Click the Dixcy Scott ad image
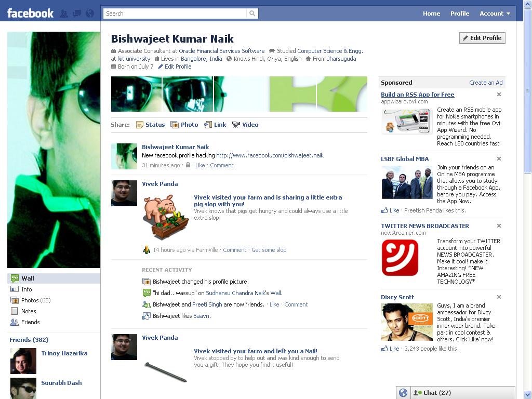 pos(407,322)
